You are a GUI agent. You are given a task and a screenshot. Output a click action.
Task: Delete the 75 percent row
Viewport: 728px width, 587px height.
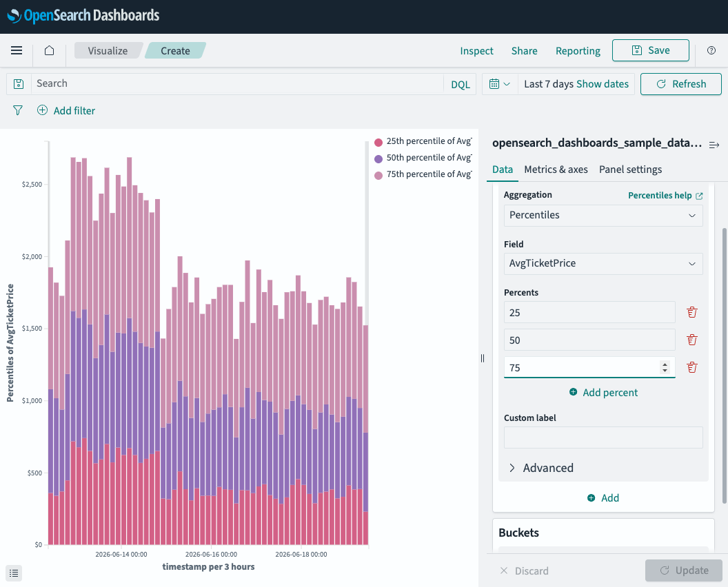pyautogui.click(x=691, y=367)
